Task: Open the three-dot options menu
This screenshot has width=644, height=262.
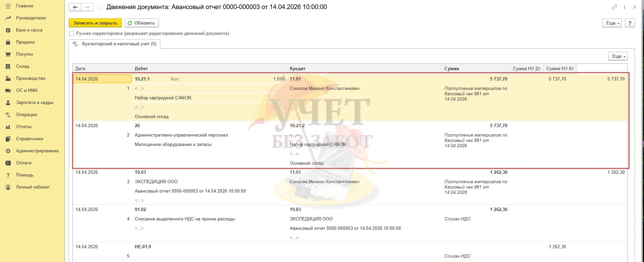Action: tap(625, 7)
